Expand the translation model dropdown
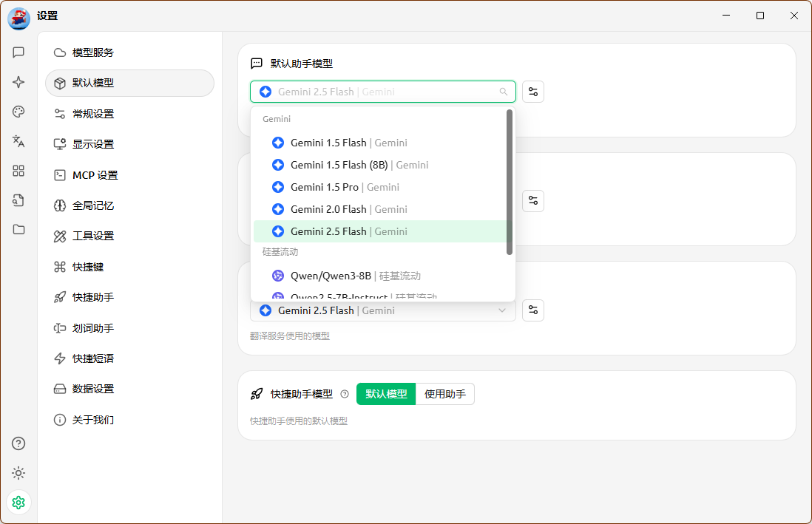Screen dimensions: 812x524 tap(382, 310)
